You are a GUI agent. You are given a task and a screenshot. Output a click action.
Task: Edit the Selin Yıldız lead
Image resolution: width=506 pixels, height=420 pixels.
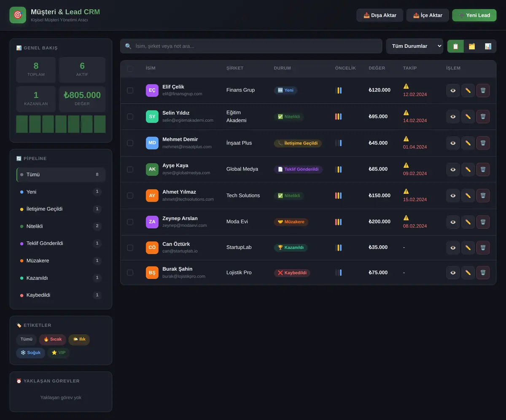coord(468,117)
